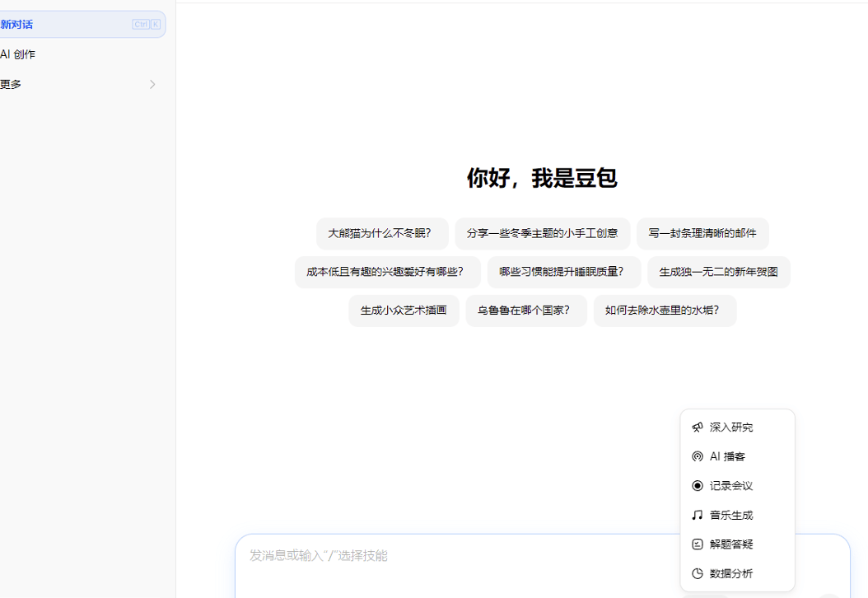Start a 新对话 in the sidebar

(82, 25)
